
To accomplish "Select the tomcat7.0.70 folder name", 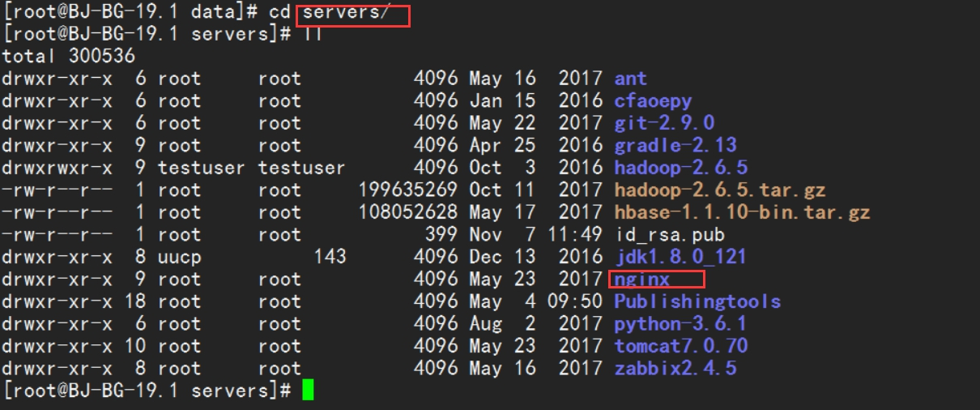I will 680,346.
